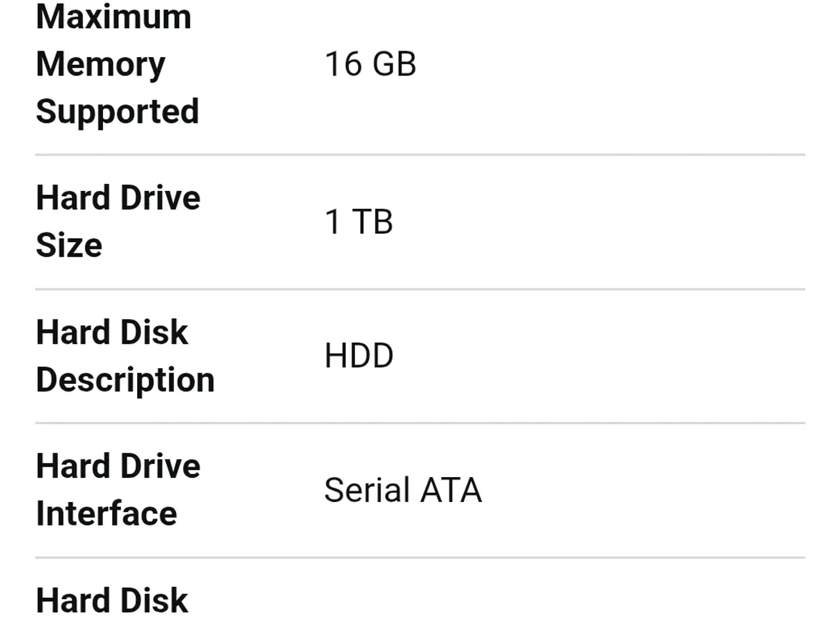Click the word Supported in the memory label

click(117, 112)
